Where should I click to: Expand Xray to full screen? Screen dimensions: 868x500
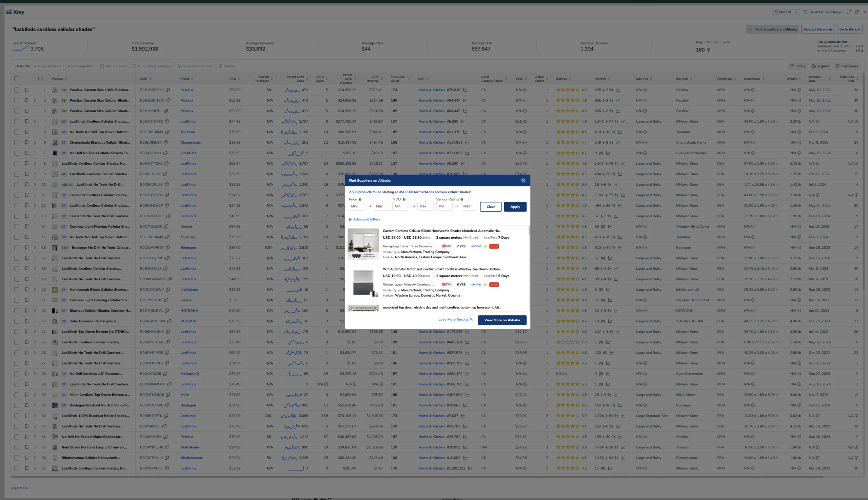(848, 12)
